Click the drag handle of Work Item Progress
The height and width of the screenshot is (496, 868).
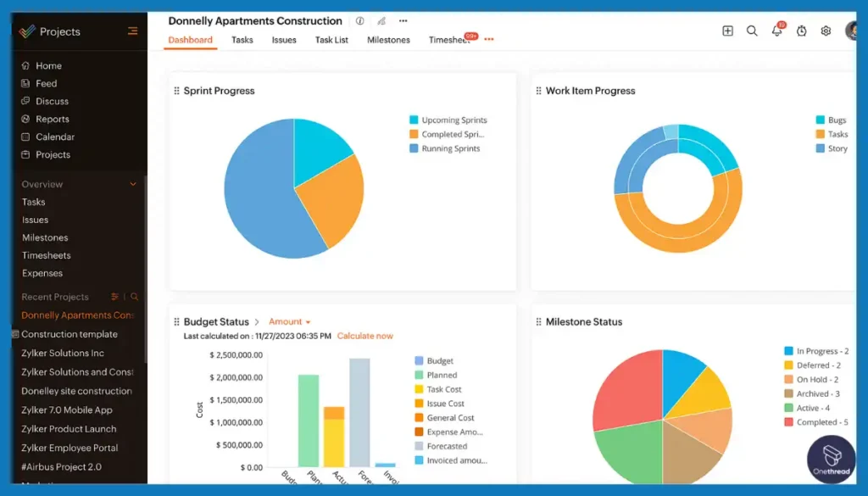coord(538,91)
